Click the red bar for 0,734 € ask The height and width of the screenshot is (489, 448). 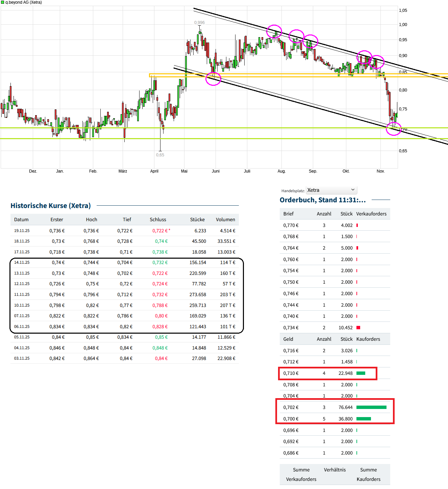click(x=358, y=328)
